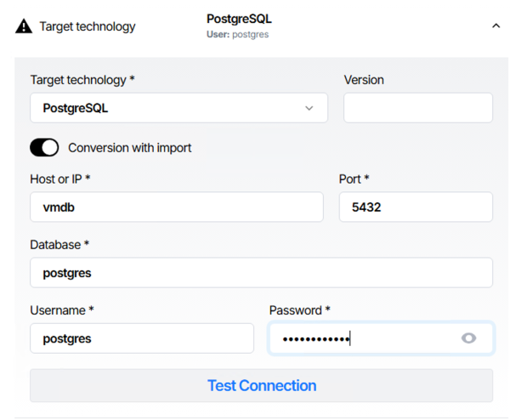This screenshot has width=510, height=420.
Task: Click the 'Target technology' section header title
Action: click(87, 26)
